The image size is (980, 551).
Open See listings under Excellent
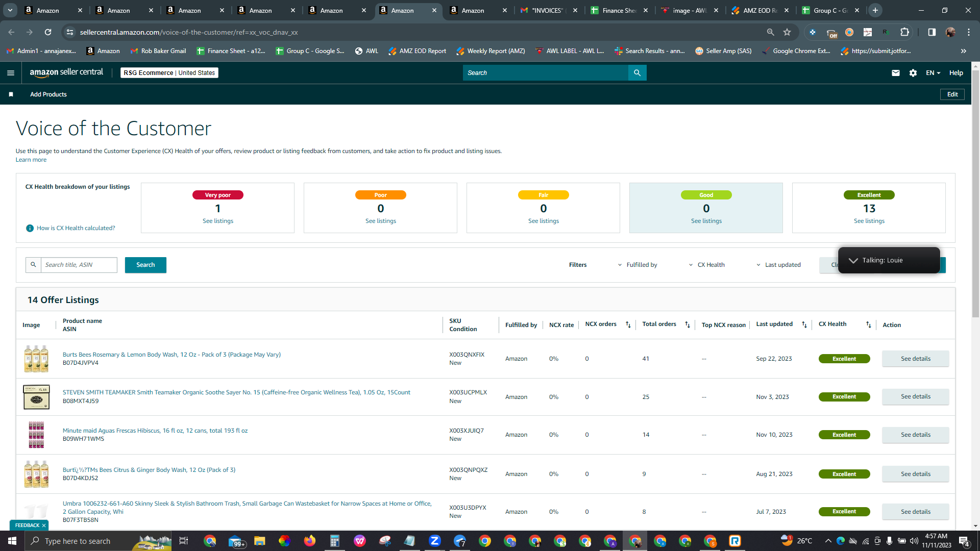[869, 221]
